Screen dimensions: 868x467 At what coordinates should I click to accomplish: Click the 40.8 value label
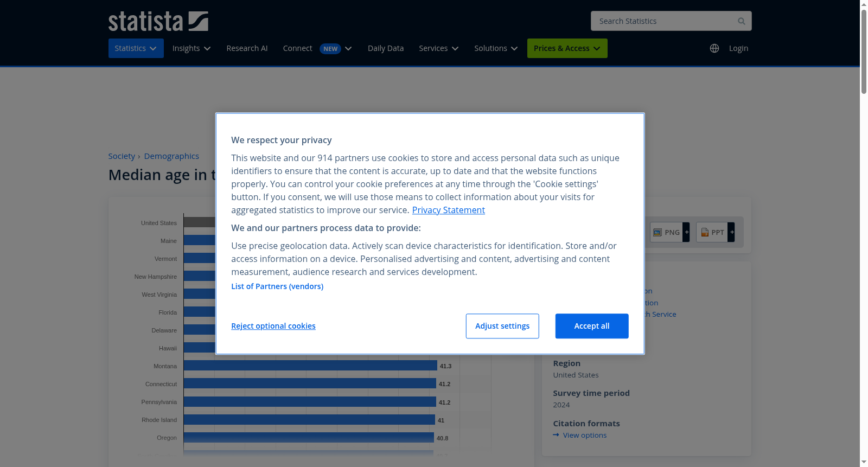(442, 438)
